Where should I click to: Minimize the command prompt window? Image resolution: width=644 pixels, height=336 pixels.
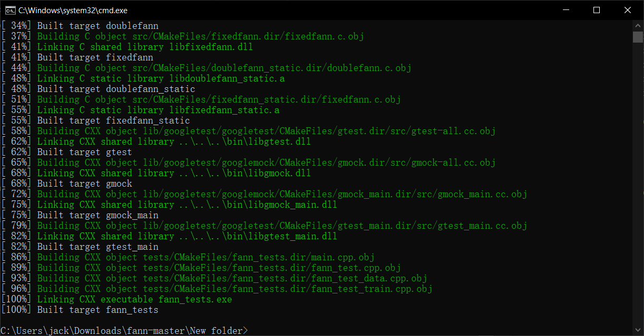(566, 10)
